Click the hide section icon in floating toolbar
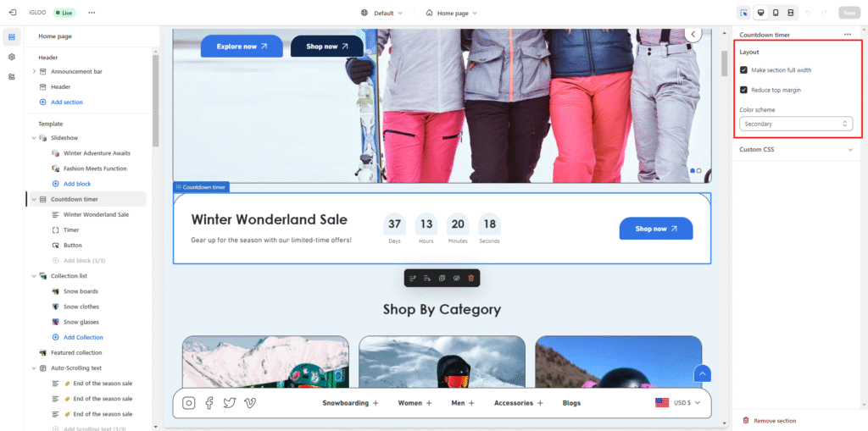 tap(456, 278)
